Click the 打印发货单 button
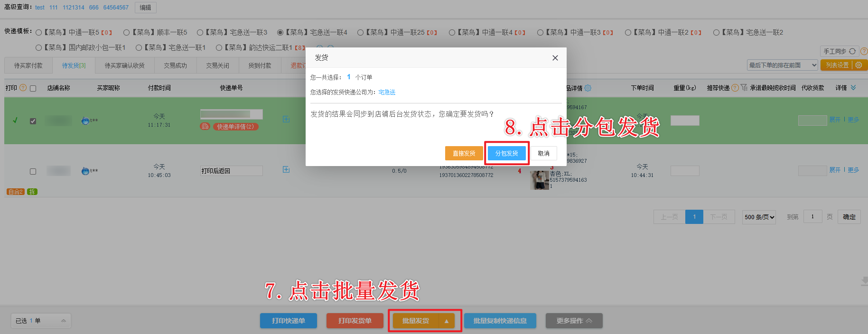868x334 pixels. tap(355, 321)
